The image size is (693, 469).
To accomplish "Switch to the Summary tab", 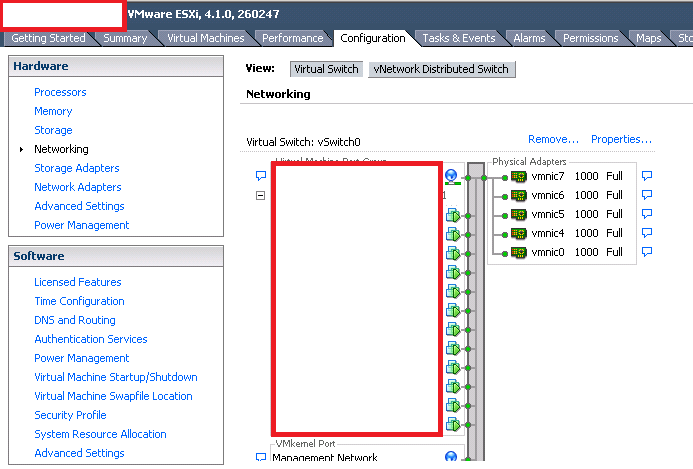I will pos(125,38).
